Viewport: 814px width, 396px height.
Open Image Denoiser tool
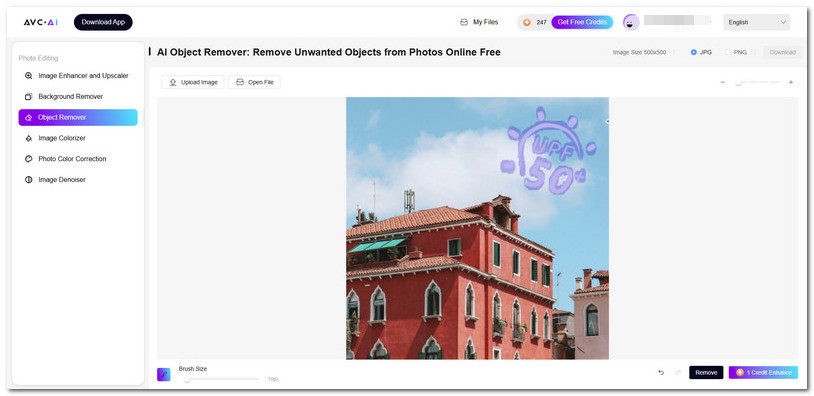point(78,180)
